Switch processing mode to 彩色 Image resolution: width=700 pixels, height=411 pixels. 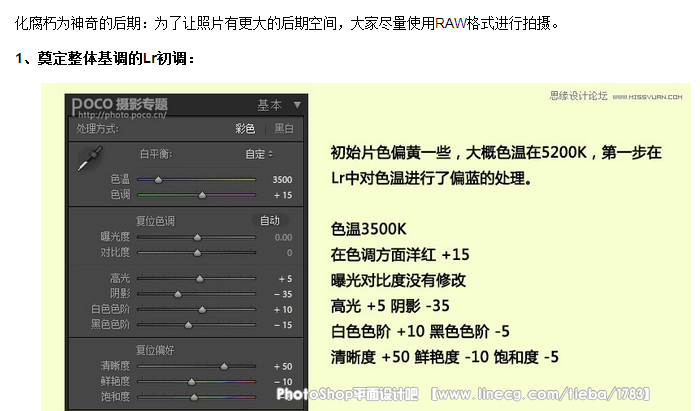tap(245, 129)
